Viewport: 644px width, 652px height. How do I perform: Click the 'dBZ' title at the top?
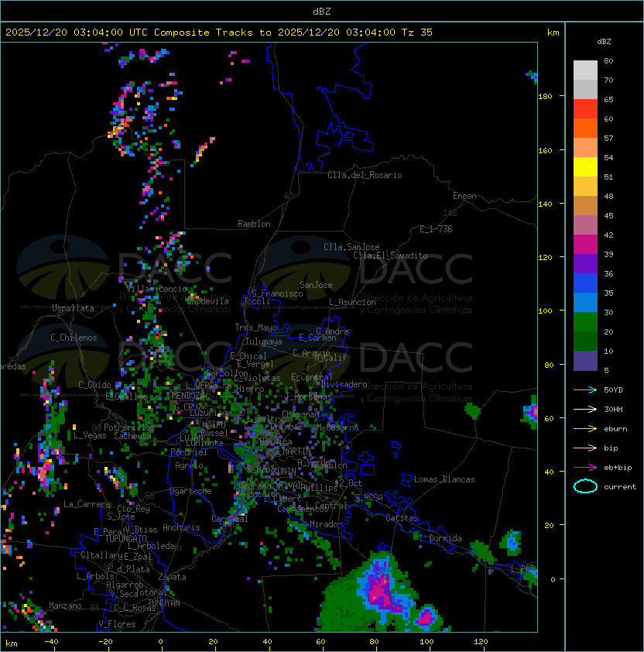(322, 11)
